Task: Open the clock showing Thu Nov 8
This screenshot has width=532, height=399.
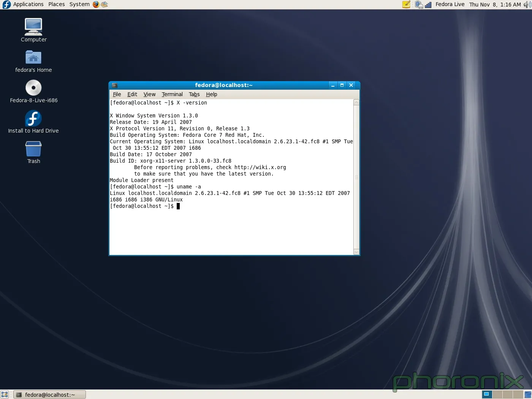Action: pyautogui.click(x=495, y=5)
